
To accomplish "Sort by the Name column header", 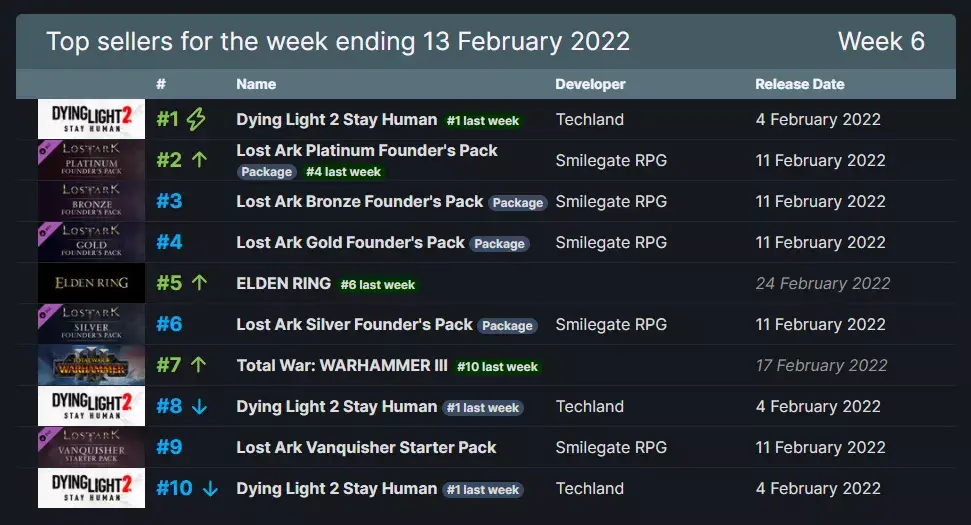I will click(256, 84).
